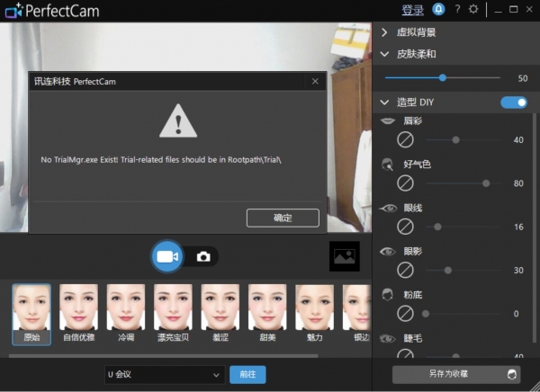
Task: Click the 皮肤柔和 value 50
Action: [x=522, y=78]
